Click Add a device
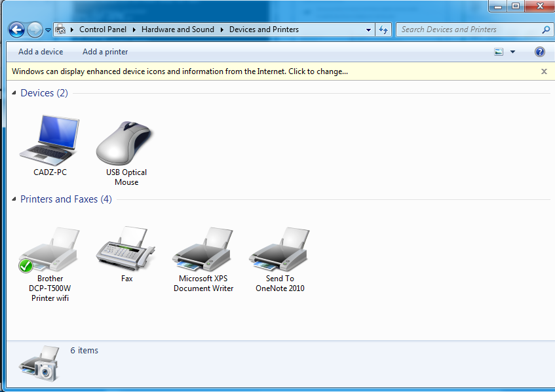 click(40, 52)
